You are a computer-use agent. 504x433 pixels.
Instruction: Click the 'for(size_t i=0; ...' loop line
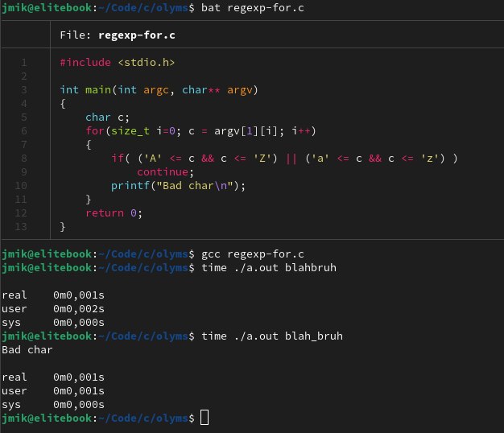tap(200, 131)
